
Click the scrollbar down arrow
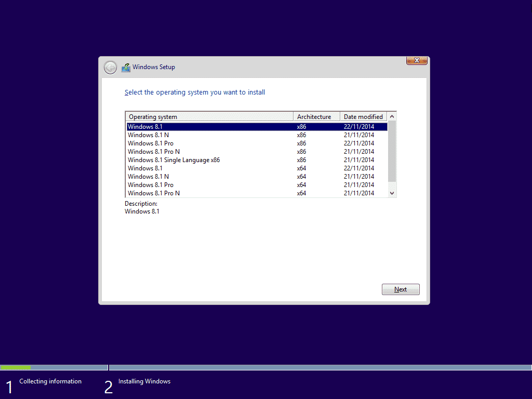click(x=392, y=193)
